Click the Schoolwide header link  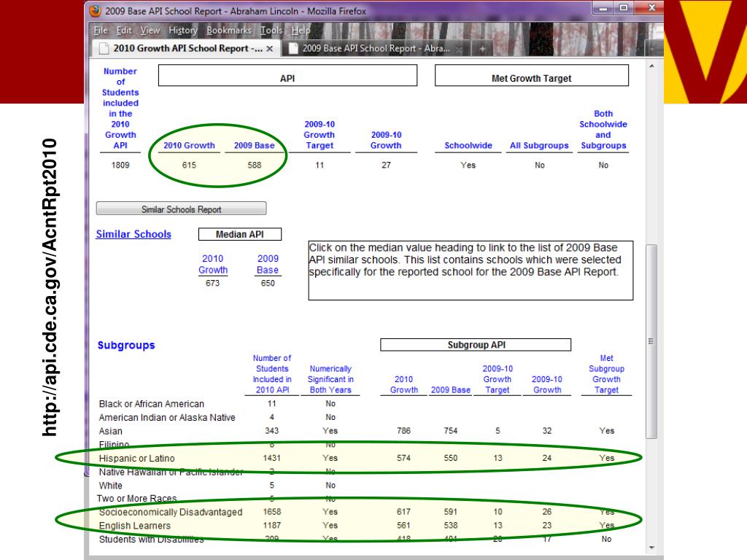pos(468,146)
